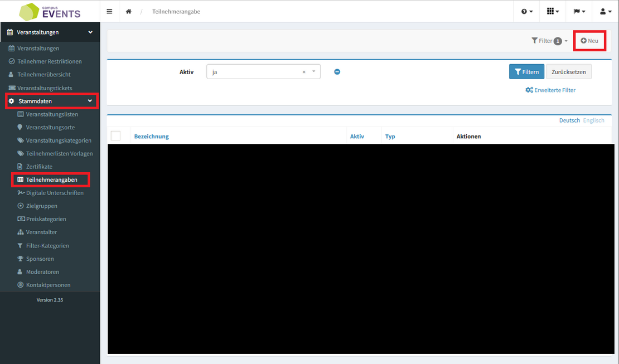Sort table by Bezeichnung column header
The image size is (619, 364).
pos(151,136)
